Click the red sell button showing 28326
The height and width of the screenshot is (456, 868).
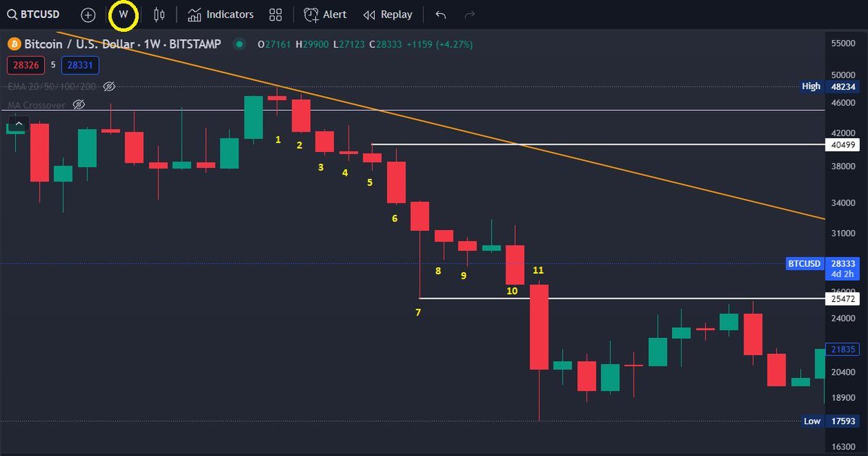[x=25, y=65]
